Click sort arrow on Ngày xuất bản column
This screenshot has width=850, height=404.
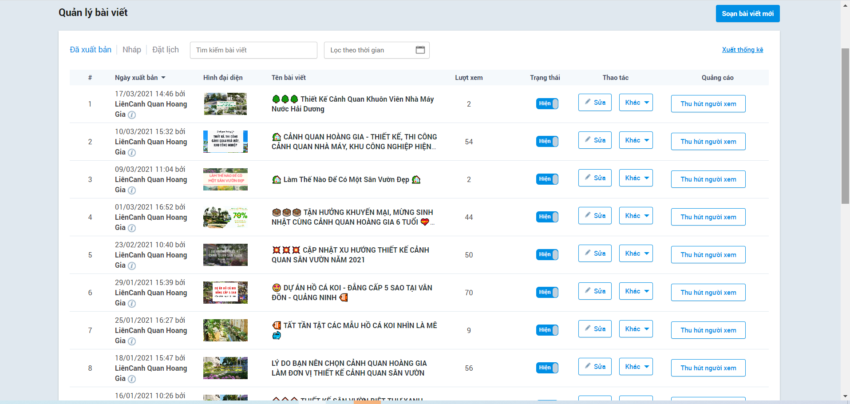(163, 77)
